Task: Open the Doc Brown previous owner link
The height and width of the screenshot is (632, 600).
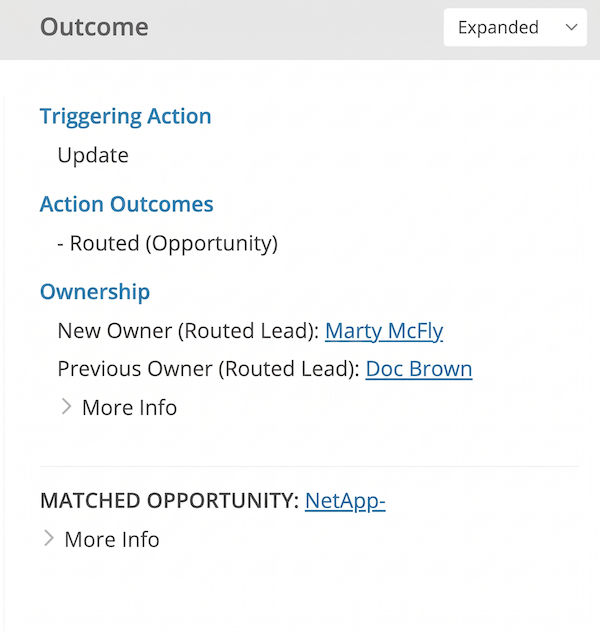Action: [x=418, y=369]
